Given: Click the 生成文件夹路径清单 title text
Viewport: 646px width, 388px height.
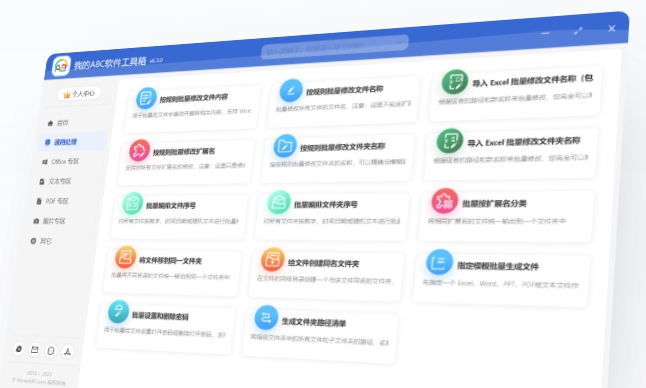Looking at the screenshot, I should tap(314, 322).
